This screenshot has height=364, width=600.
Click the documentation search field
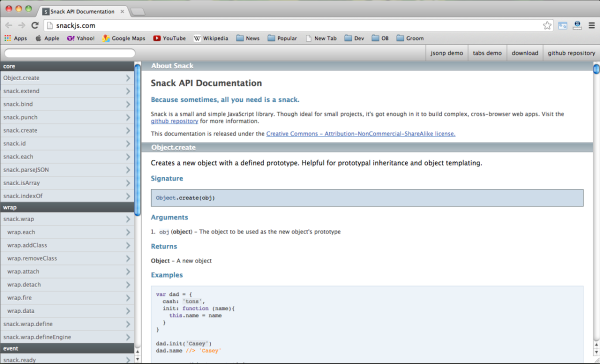pos(70,53)
